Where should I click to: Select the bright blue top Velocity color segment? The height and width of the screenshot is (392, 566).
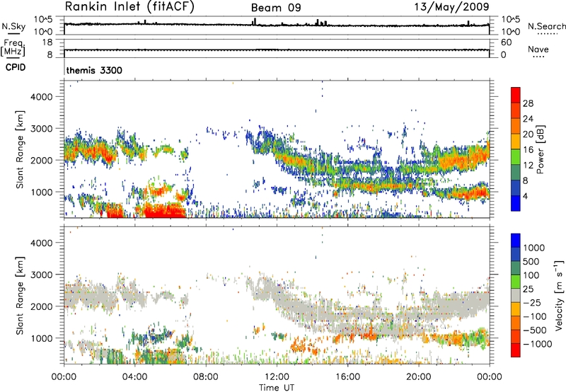coord(516,241)
